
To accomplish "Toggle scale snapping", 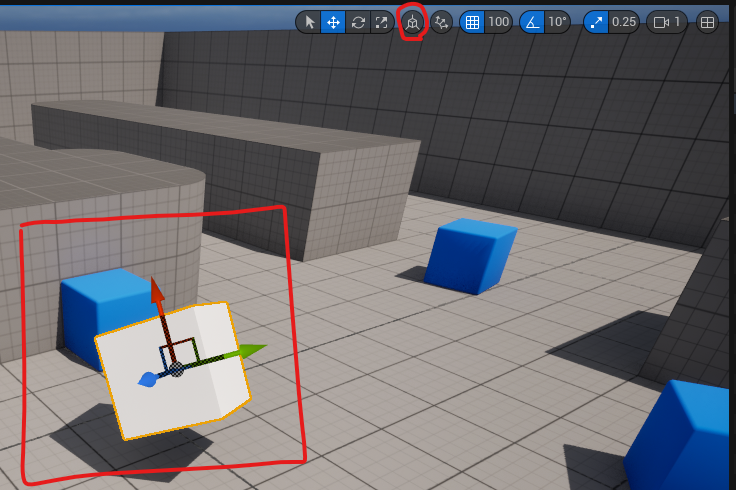I will [x=596, y=22].
